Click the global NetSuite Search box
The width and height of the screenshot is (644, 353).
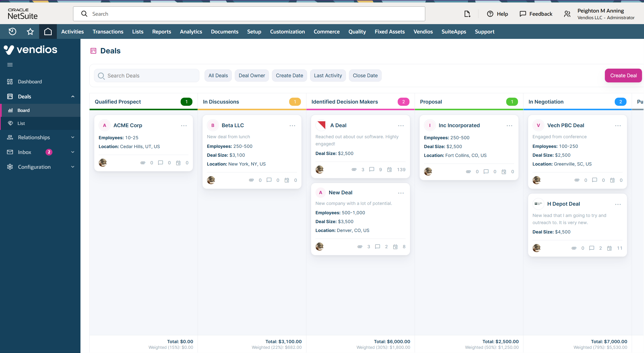click(x=249, y=14)
